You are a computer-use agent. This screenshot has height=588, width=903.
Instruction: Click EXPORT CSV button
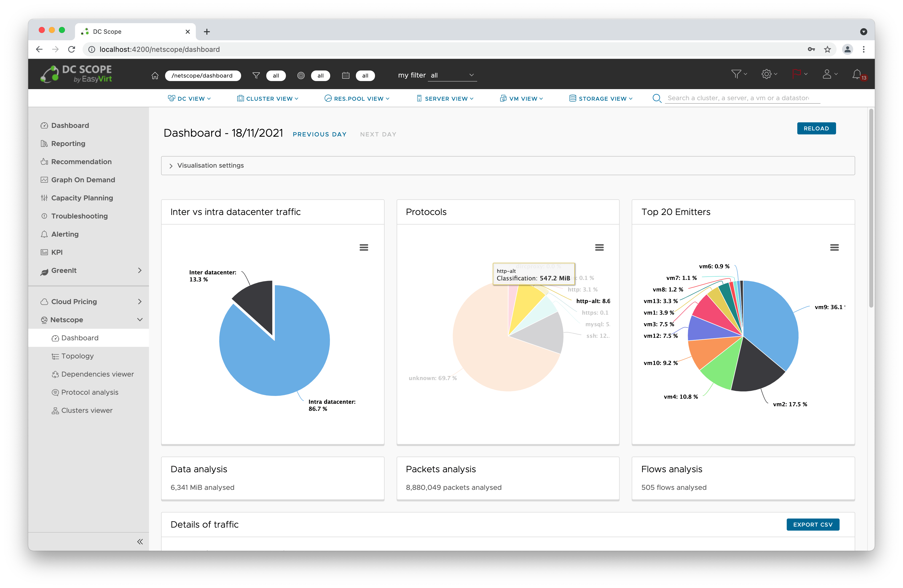[813, 524]
